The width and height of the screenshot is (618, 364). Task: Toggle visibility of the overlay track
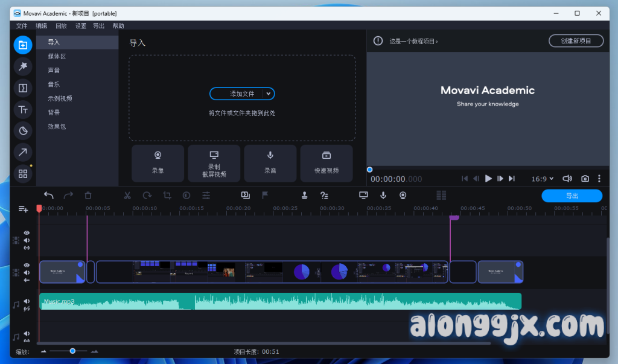pyautogui.click(x=27, y=232)
